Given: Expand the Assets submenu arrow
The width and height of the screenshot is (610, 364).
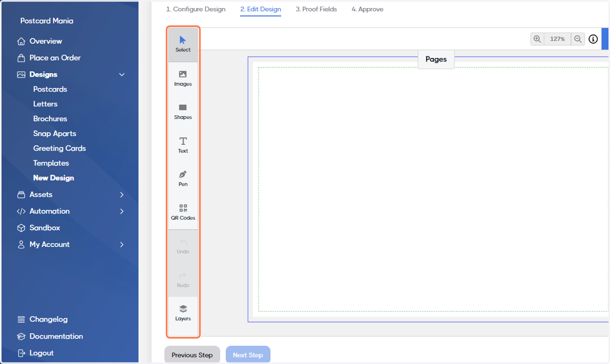Looking at the screenshot, I should pyautogui.click(x=121, y=195).
